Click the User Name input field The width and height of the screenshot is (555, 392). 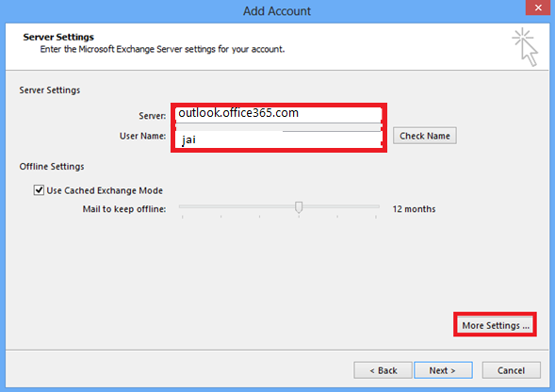tap(279, 139)
